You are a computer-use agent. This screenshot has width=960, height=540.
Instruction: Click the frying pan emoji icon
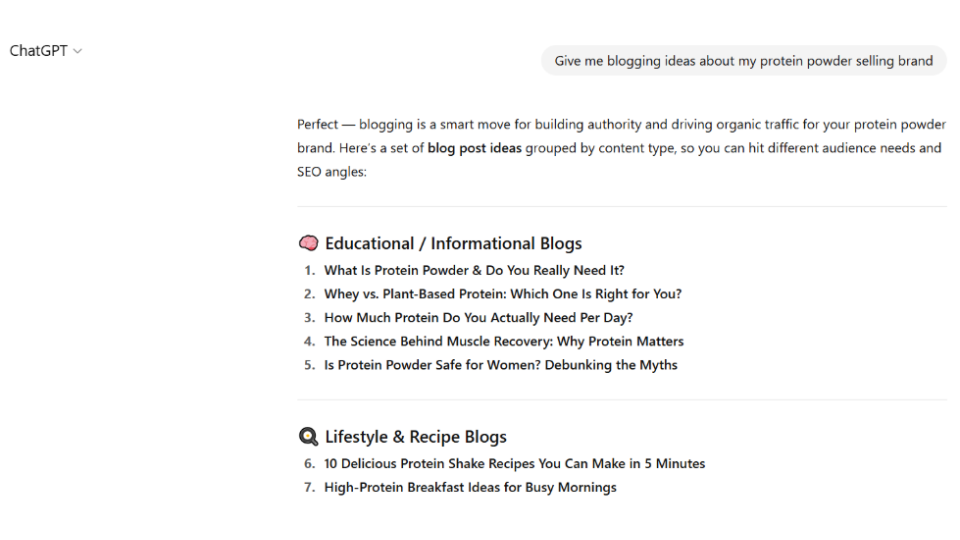[309, 437]
